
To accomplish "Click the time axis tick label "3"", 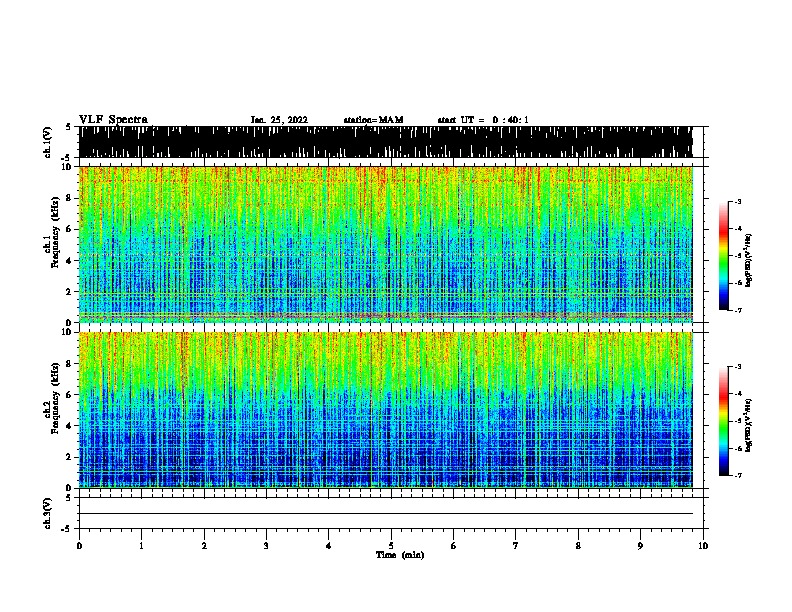I will pyautogui.click(x=266, y=545).
